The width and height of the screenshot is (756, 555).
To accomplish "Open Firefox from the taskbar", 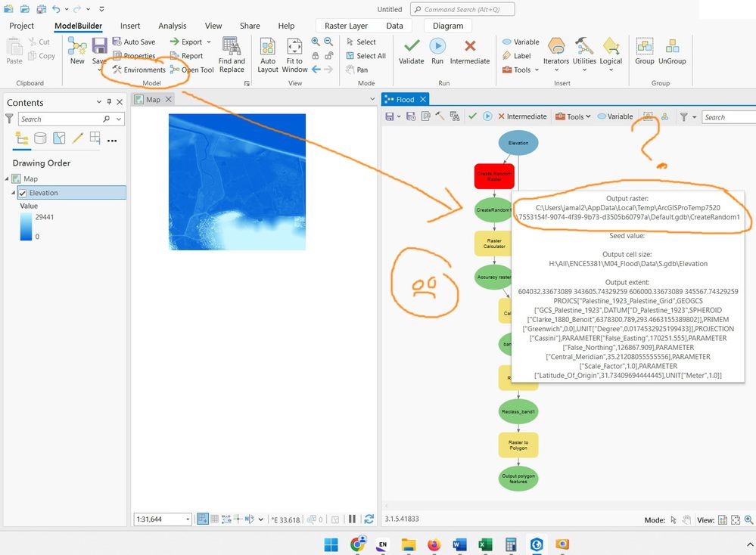I will point(434,545).
